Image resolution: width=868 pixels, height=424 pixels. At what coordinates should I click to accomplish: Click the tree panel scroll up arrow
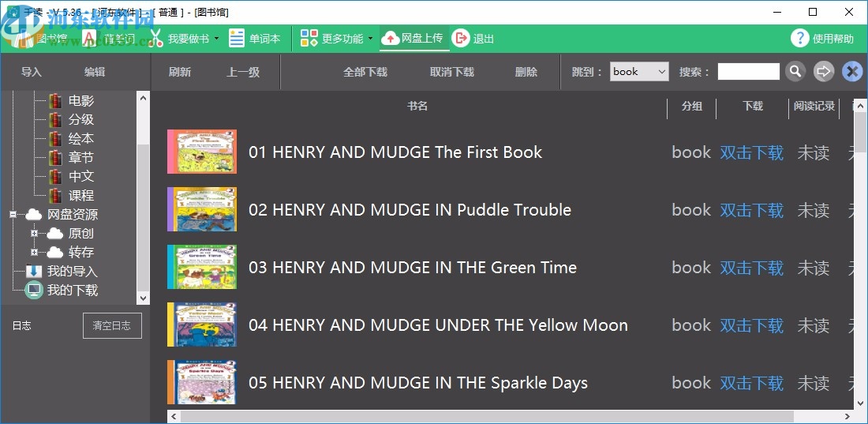point(144,98)
